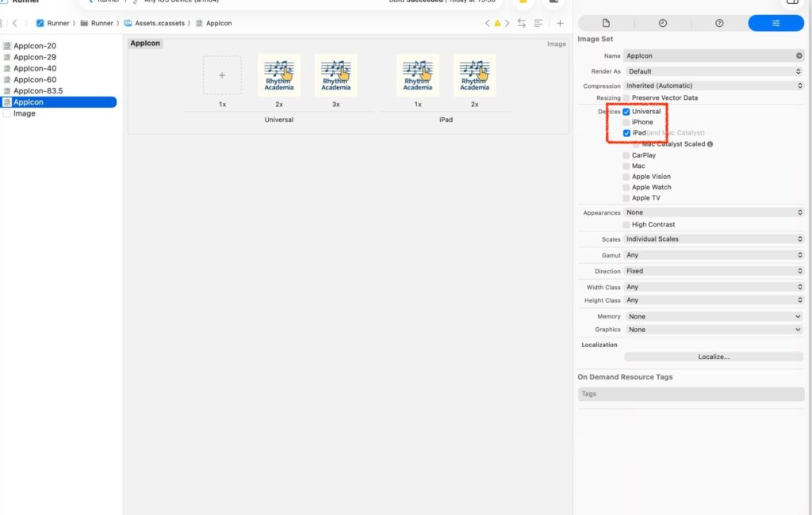Click the Mac Catalyst Scaled info icon
Screen dimensions: 812x515
[710, 144]
